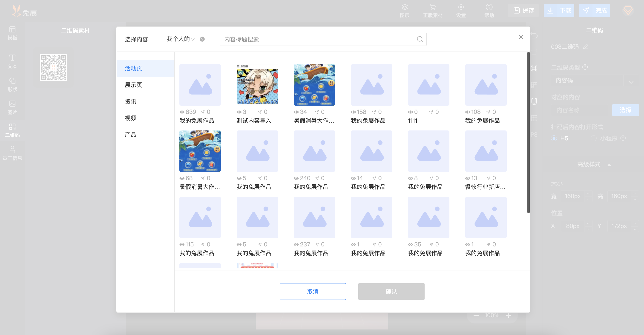The height and width of the screenshot is (335, 644).
Task: Select the 1111 content thumbnail
Action: click(428, 85)
